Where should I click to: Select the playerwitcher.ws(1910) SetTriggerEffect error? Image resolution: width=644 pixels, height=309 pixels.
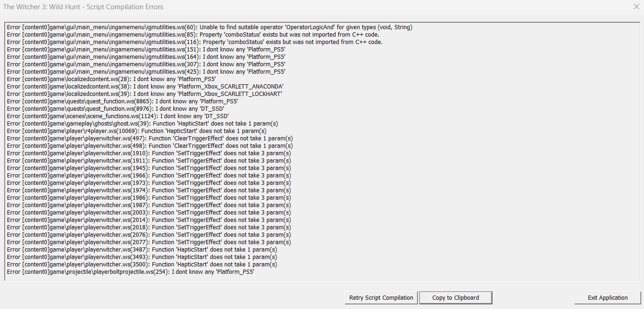[149, 153]
